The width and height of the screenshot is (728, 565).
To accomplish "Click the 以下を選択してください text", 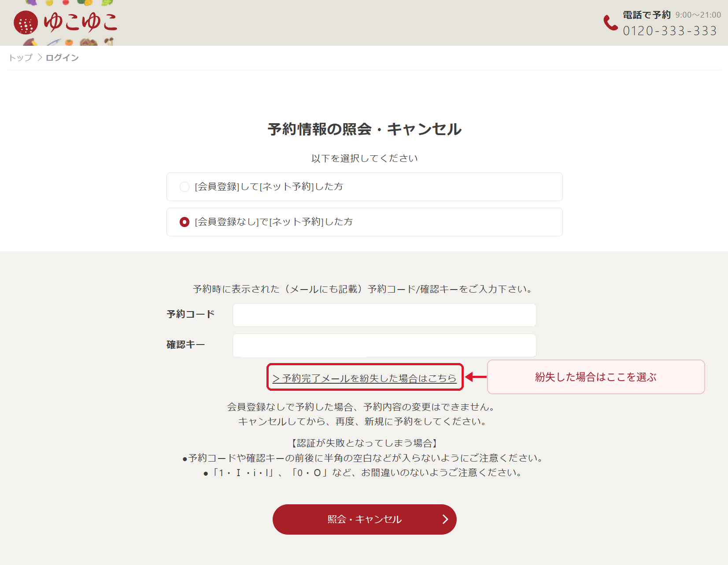I will pos(364,158).
